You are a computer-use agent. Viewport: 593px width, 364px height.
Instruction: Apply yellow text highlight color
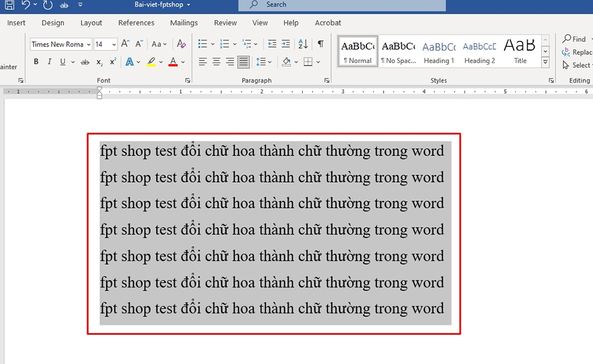151,62
